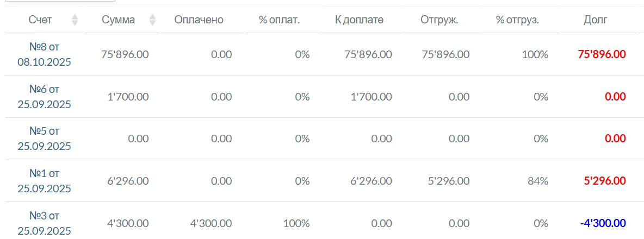Screen dimensions: 644x239
Task: Select the % отгруз. column header
Action: 517,20
